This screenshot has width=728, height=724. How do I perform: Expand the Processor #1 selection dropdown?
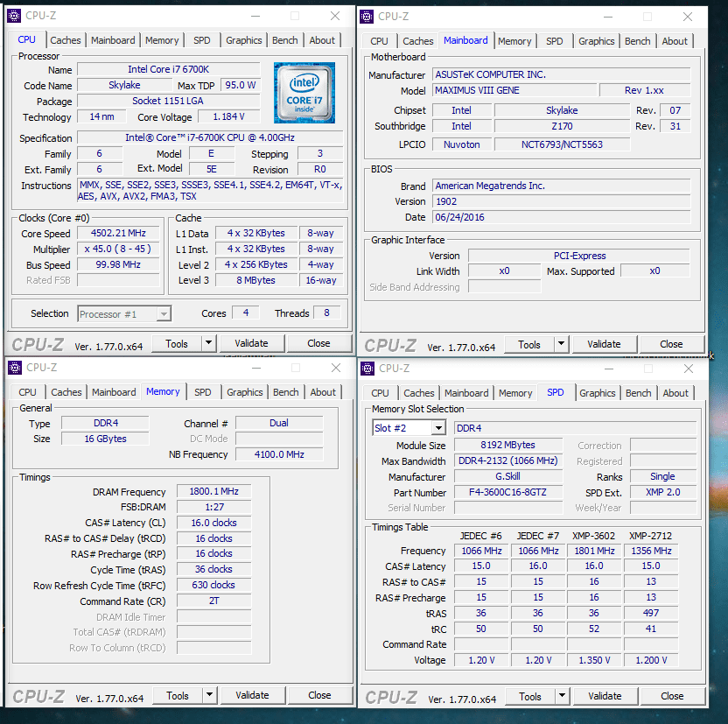(x=164, y=314)
